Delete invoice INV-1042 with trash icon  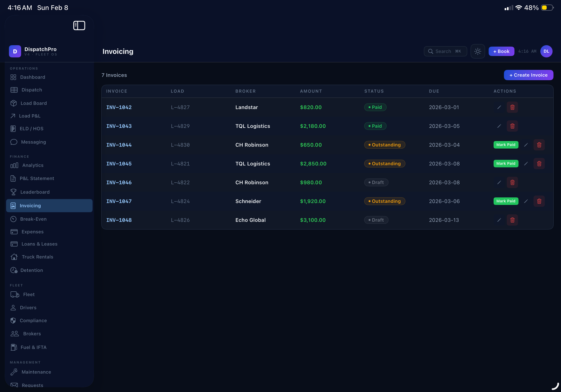[x=512, y=107]
